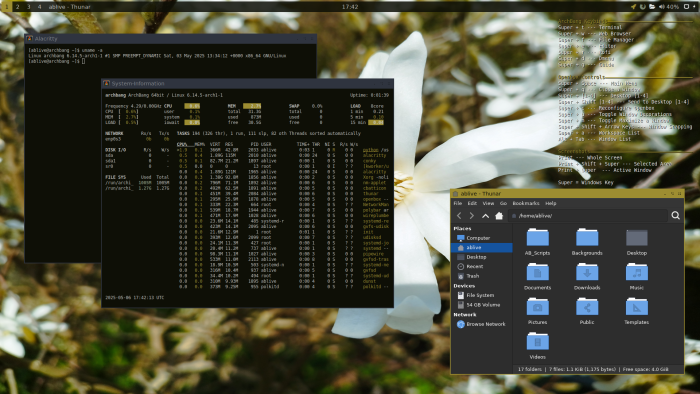Open Trash in Thunar sidebar
The image size is (700, 394).
tap(482, 276)
